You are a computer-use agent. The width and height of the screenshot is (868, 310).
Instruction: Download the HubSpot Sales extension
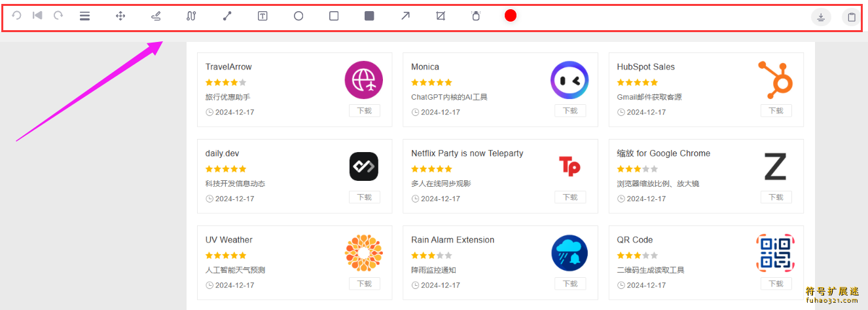[x=776, y=111]
